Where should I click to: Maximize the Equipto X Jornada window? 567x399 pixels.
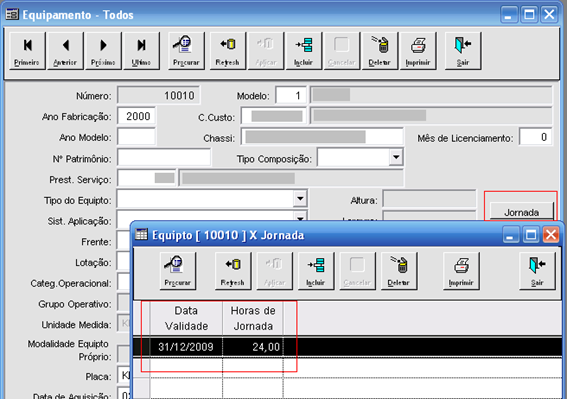531,235
